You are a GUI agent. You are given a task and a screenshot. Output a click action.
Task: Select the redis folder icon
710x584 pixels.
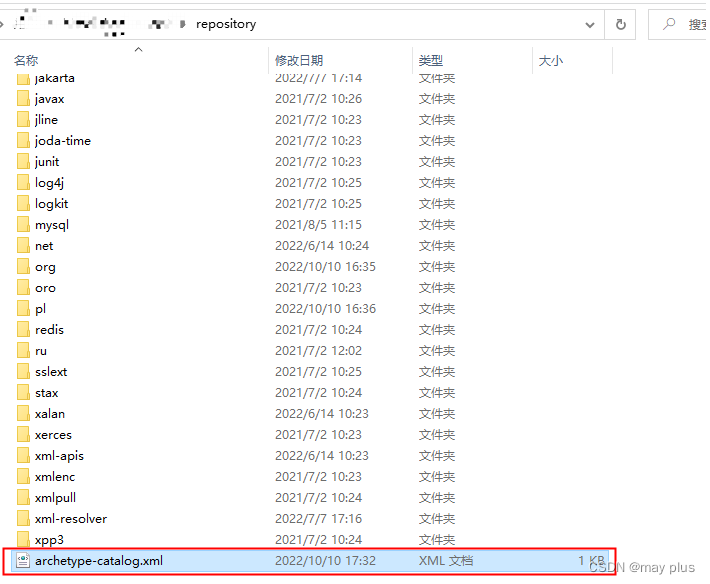click(23, 330)
